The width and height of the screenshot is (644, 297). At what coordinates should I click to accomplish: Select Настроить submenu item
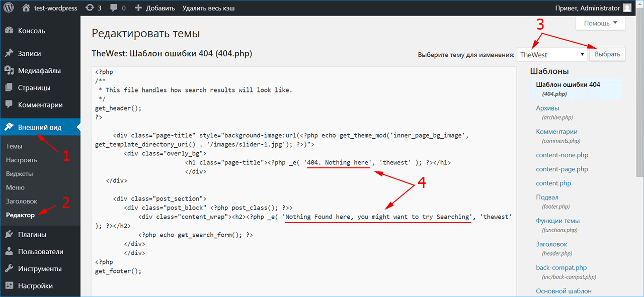tap(22, 160)
